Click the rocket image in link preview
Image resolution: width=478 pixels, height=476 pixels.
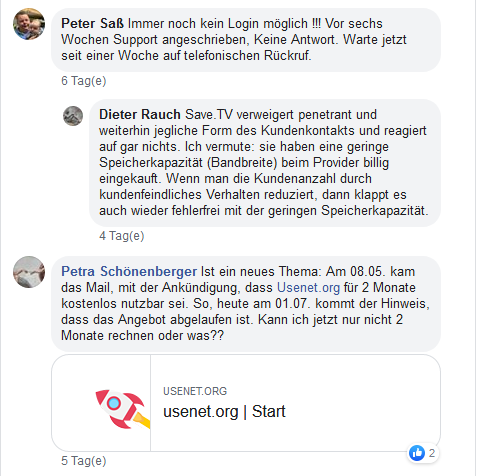tap(122, 409)
